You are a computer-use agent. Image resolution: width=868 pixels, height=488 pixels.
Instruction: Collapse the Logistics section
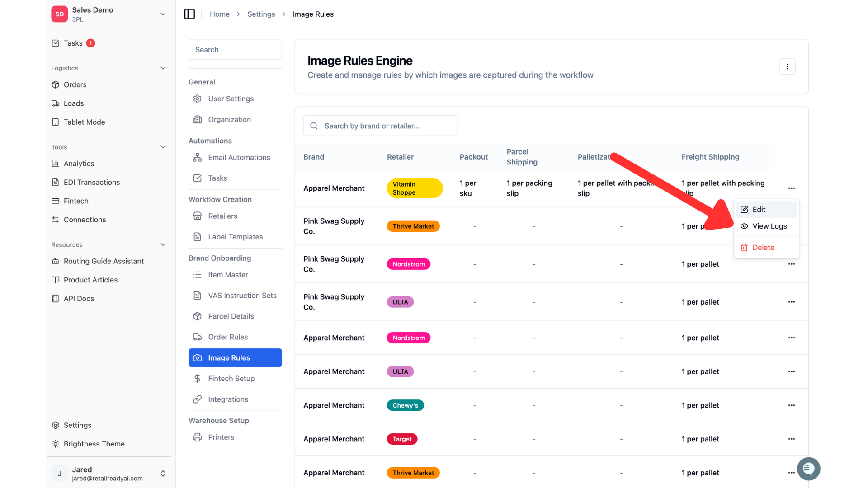163,68
